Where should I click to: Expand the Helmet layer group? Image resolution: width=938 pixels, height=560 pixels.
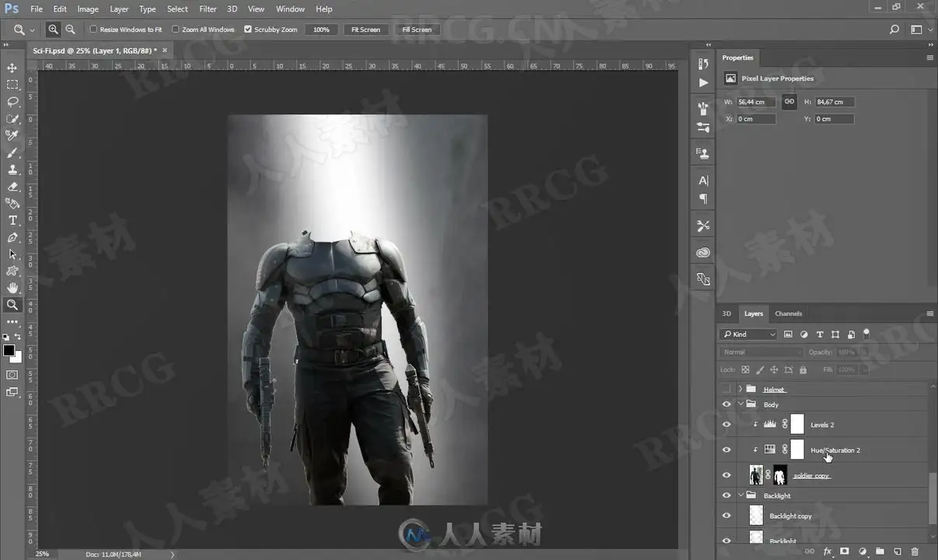click(740, 389)
